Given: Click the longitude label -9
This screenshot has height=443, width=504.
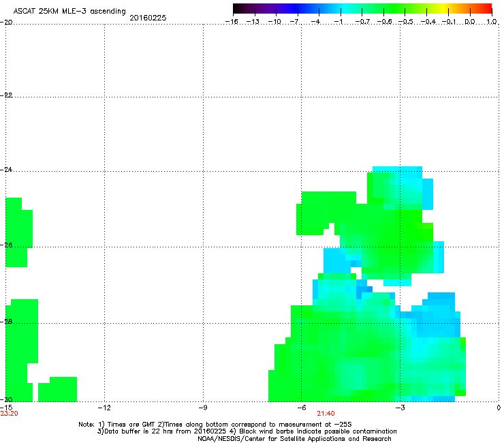Looking at the screenshot, I should point(202,408).
